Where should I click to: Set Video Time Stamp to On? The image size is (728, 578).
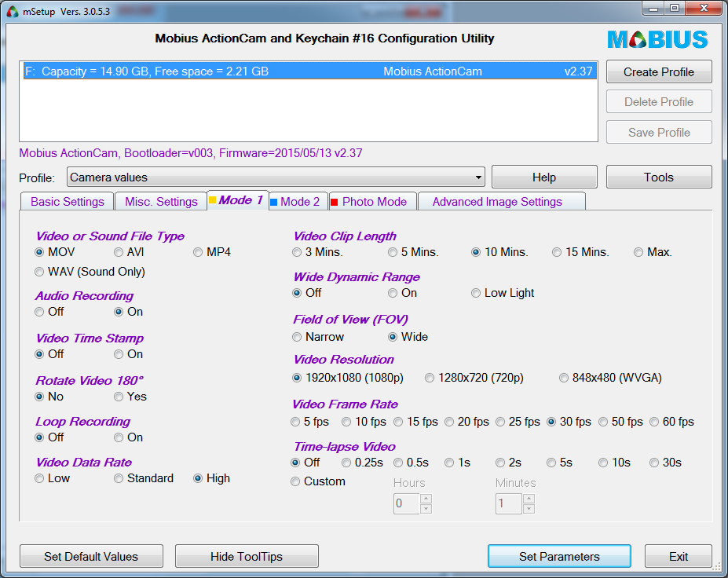(x=129, y=354)
